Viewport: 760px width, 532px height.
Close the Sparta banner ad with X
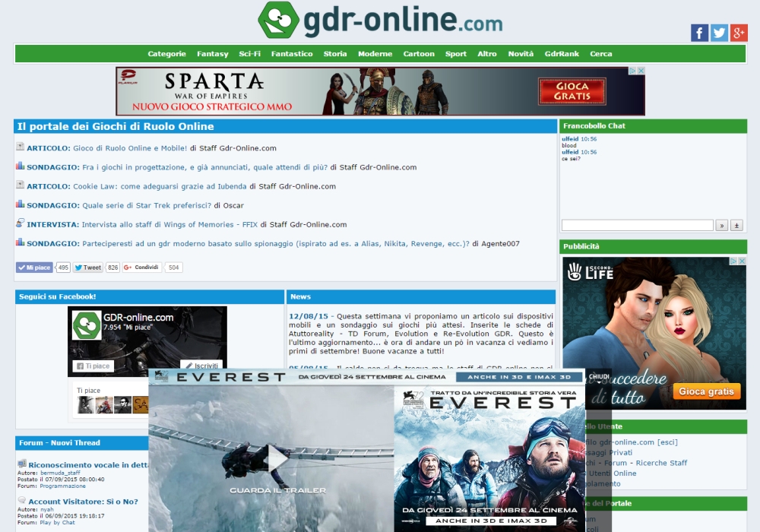click(x=641, y=71)
